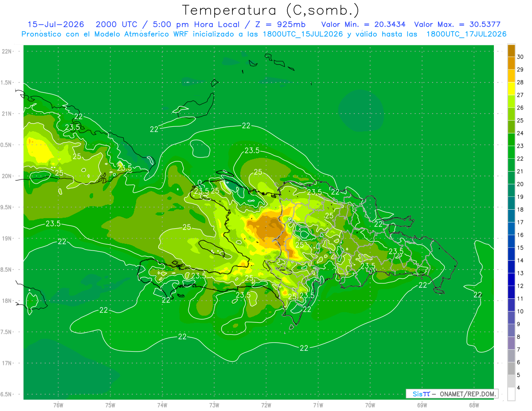The height and width of the screenshot is (411, 532).
Task: Click the legend value "21"
Action: pos(520,172)
